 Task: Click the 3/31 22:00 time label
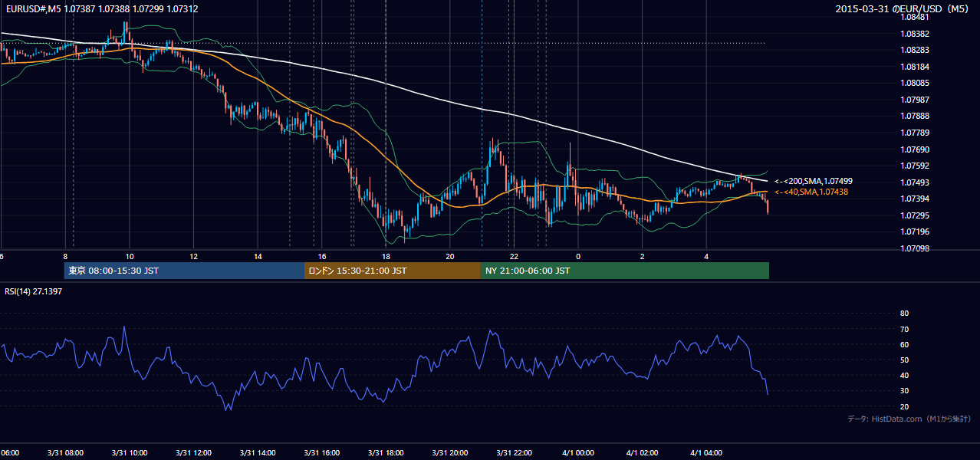(x=514, y=453)
